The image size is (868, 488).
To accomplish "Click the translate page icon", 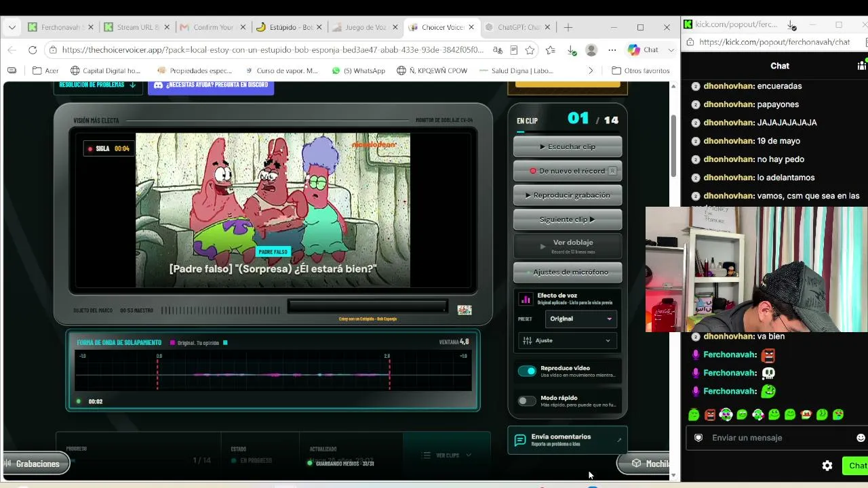I will [x=498, y=49].
